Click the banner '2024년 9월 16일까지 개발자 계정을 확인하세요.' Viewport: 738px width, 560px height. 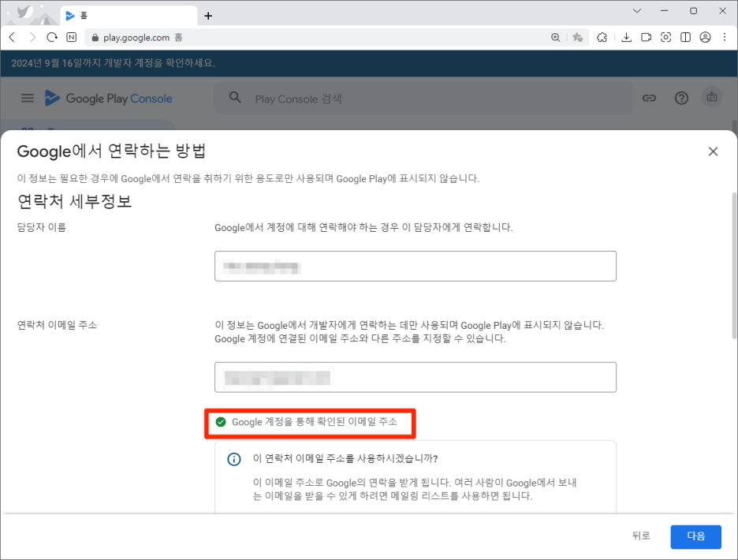click(x=113, y=63)
